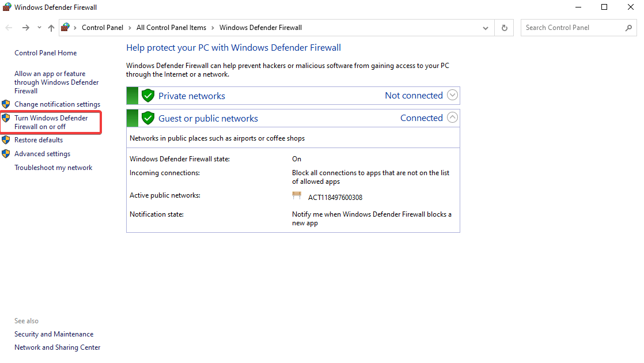Click the search magnifier in the search box
This screenshot has height=363, width=644.
point(628,27)
